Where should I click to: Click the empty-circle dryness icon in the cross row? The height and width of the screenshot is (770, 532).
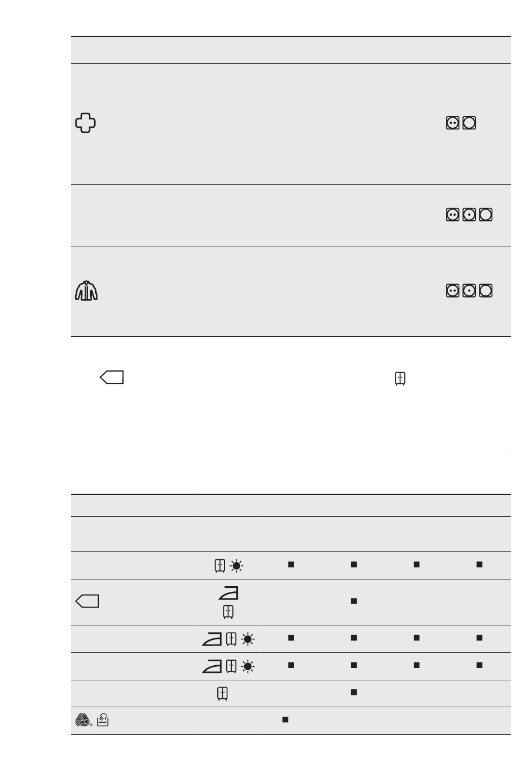tap(469, 123)
